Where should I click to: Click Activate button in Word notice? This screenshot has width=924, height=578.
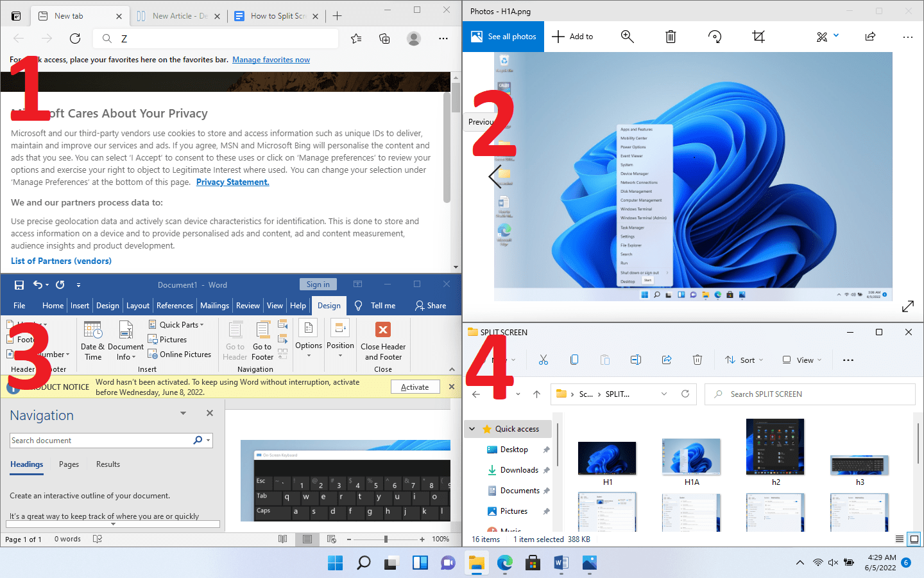415,387
